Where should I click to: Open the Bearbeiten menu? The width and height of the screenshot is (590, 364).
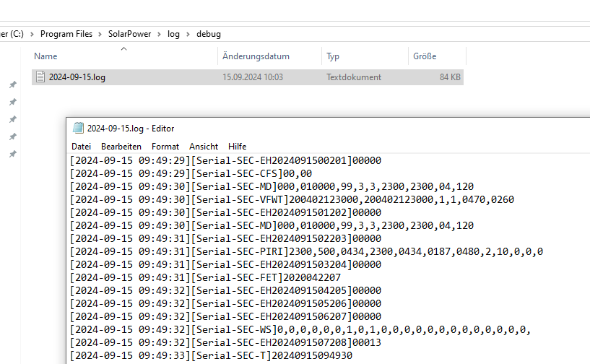(x=121, y=147)
